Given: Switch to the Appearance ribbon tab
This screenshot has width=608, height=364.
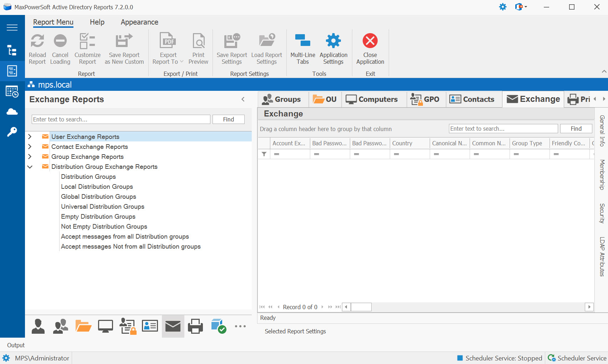Looking at the screenshot, I should point(139,22).
